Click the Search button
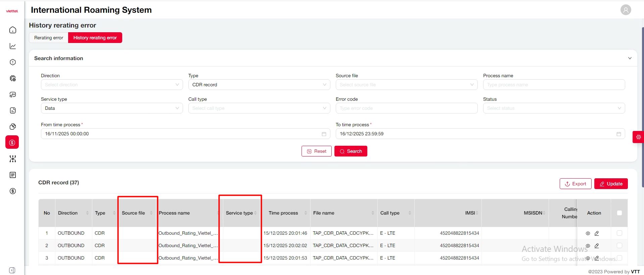This screenshot has height=275, width=644. (x=351, y=151)
